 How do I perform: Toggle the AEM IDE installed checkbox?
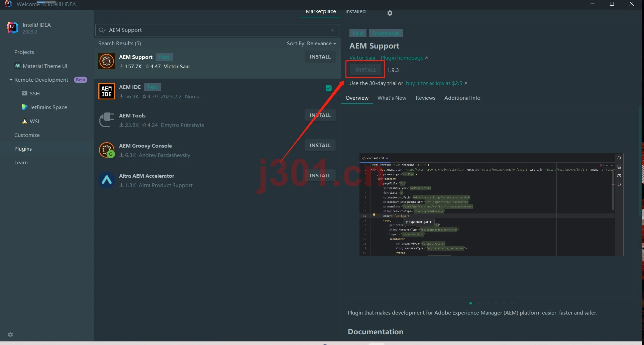pyautogui.click(x=329, y=88)
